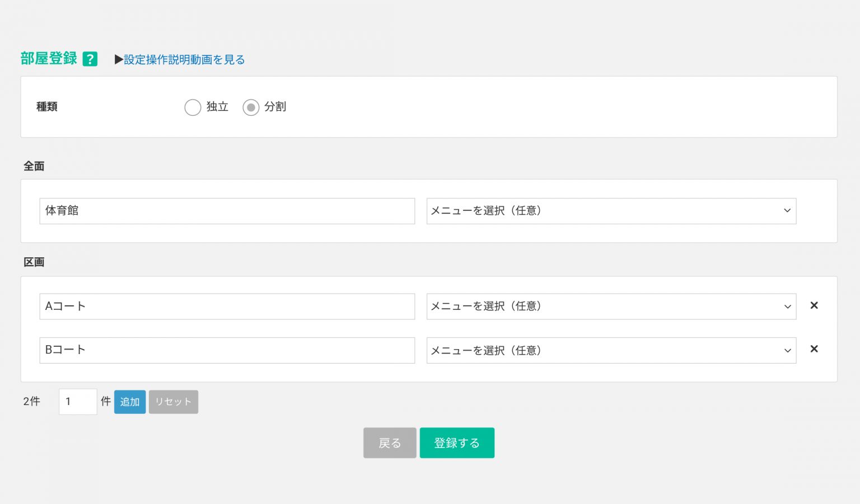Expand the menu dropdown for Aコート
Screen dimensions: 860x504
(x=611, y=307)
